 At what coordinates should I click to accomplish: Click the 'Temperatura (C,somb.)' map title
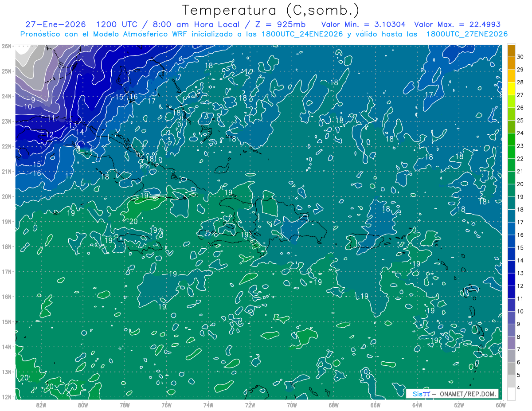click(270, 10)
